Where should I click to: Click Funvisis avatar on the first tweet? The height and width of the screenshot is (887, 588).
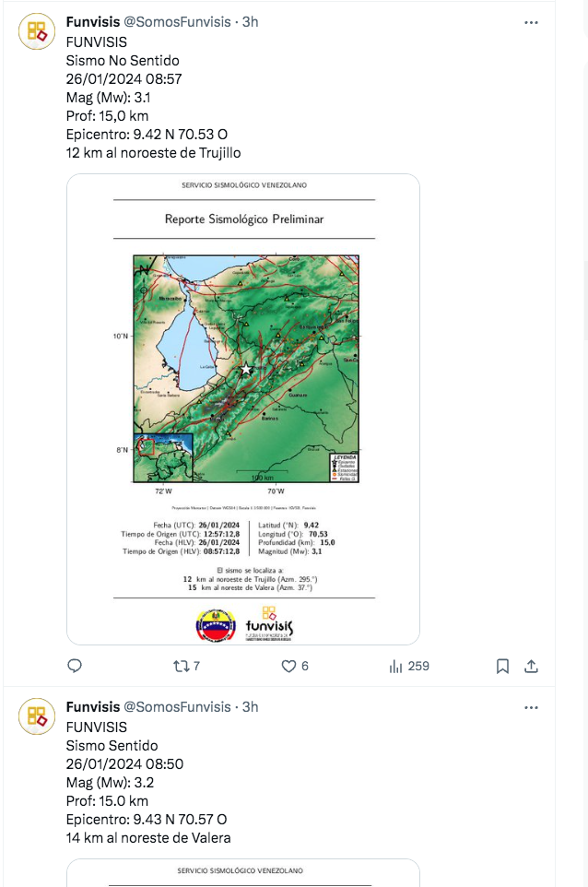click(x=37, y=31)
